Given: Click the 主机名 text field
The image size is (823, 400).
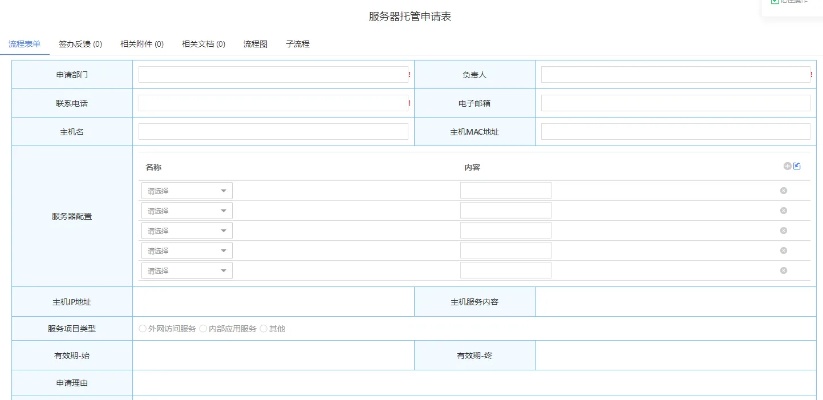Looking at the screenshot, I should coord(273,132).
